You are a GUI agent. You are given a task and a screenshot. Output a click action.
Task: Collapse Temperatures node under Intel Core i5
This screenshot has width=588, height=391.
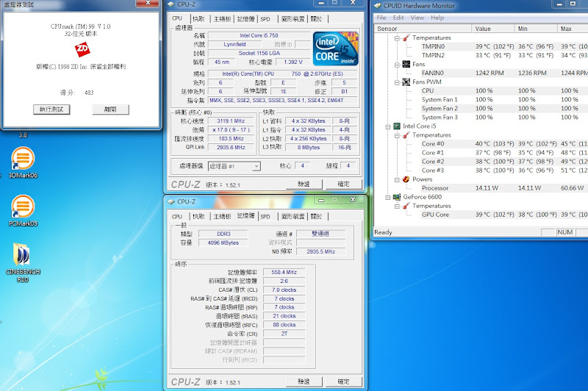pos(397,135)
